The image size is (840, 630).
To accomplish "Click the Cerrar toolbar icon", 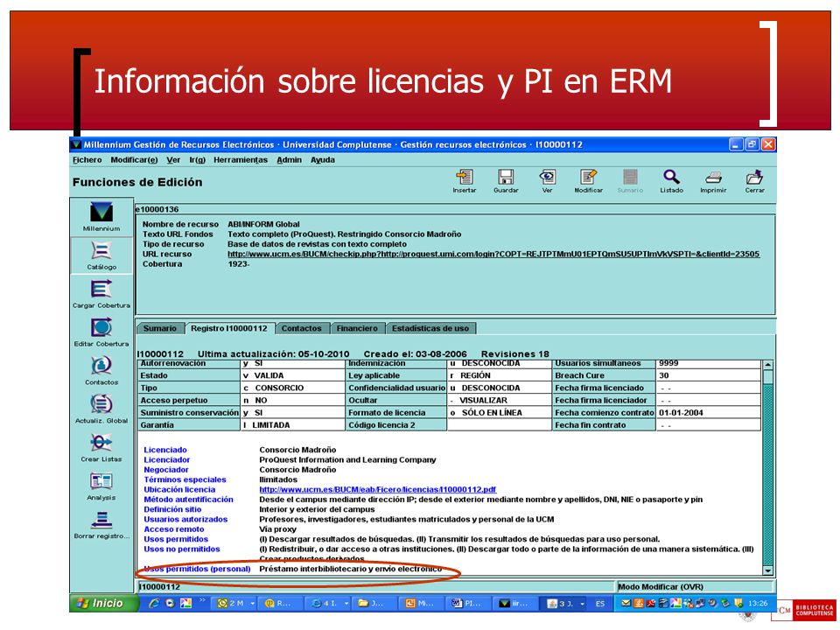I will click(754, 181).
